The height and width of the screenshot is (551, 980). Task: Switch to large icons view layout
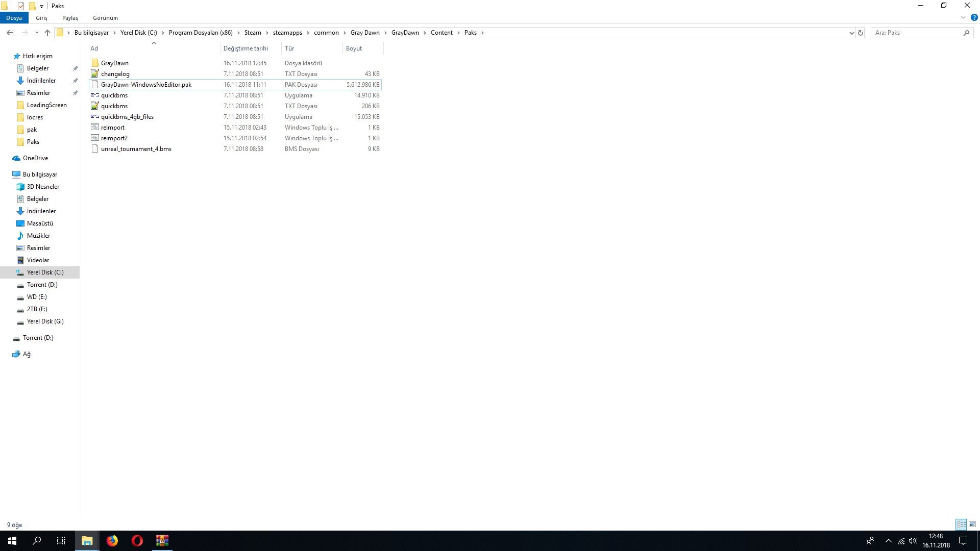(x=972, y=524)
